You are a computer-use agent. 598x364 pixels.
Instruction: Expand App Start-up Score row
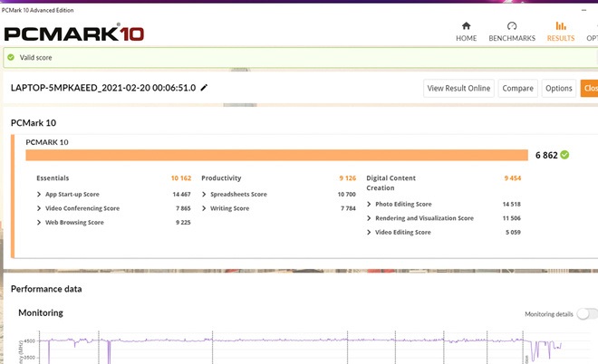click(x=39, y=195)
